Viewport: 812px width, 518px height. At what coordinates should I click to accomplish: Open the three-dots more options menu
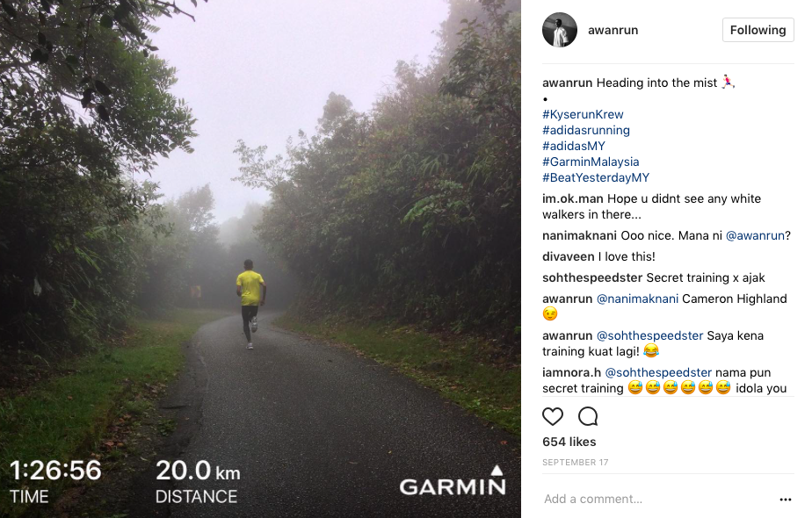coord(785,500)
